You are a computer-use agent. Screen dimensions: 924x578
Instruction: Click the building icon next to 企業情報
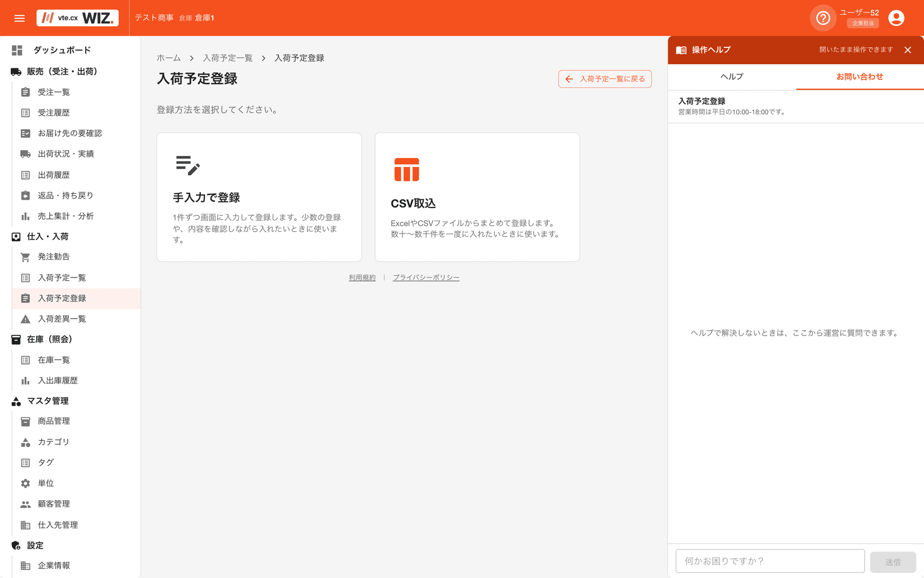click(x=25, y=566)
